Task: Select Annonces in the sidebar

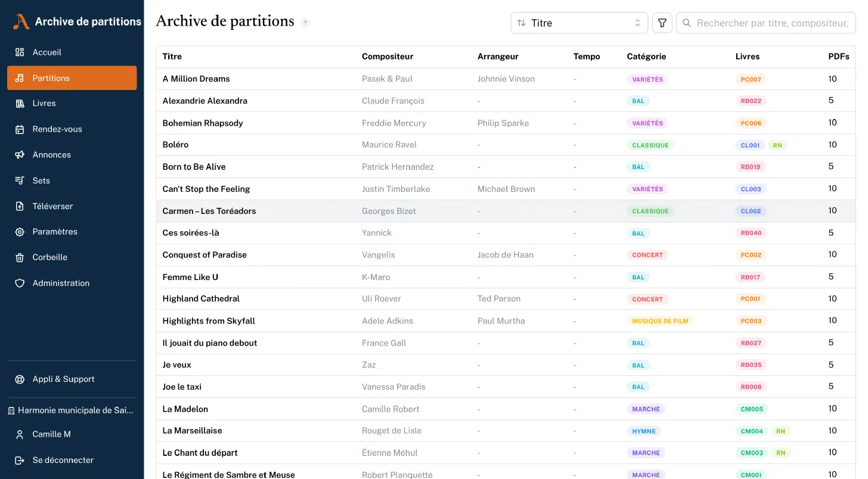Action: tap(72, 155)
